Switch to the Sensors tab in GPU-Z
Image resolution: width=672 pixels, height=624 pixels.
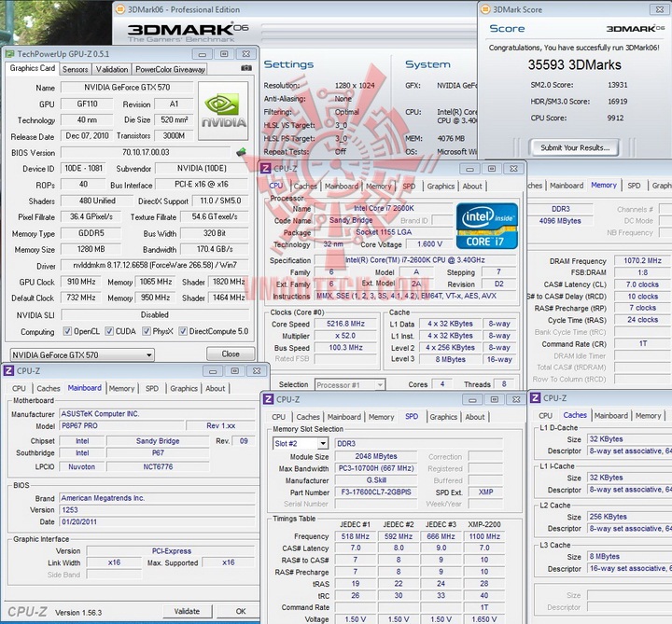[75, 69]
